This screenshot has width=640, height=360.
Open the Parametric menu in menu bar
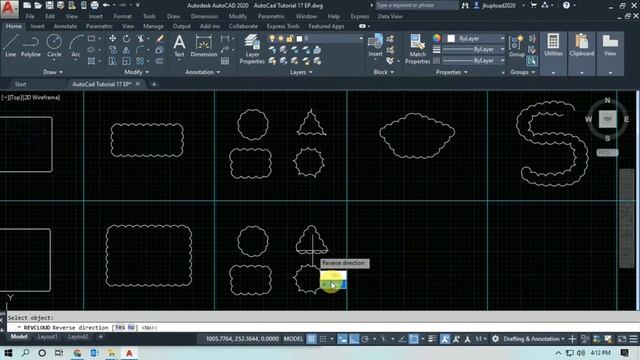271,16
